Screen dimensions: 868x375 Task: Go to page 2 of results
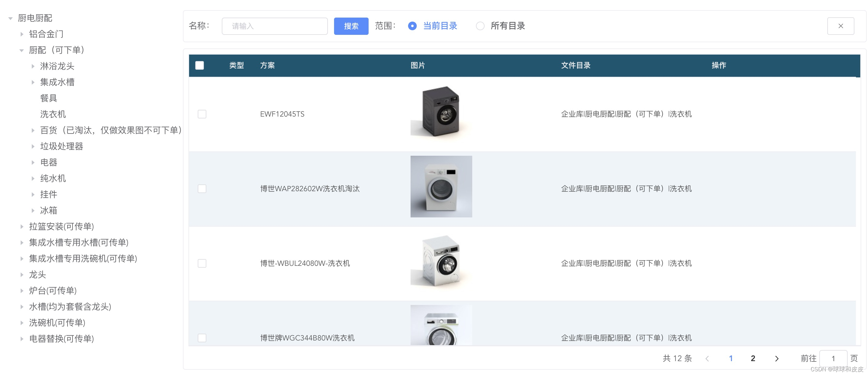tap(753, 358)
